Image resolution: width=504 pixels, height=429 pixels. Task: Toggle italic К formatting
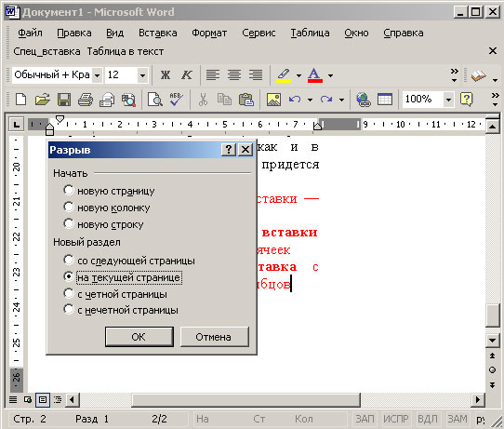pyautogui.click(x=186, y=75)
